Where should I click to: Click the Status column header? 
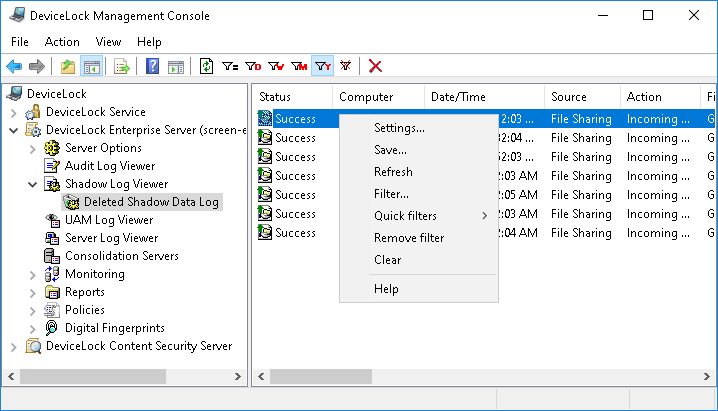coord(274,97)
